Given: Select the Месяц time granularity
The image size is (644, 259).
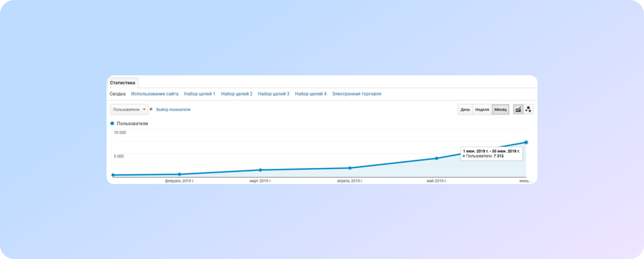Looking at the screenshot, I should [500, 109].
